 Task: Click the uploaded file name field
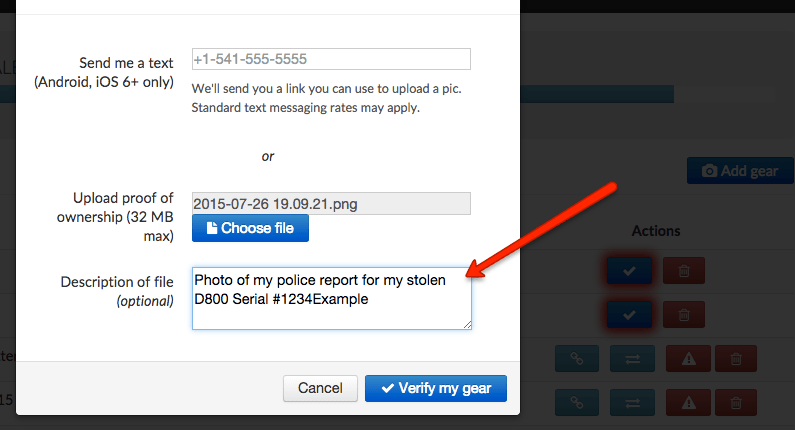click(331, 204)
